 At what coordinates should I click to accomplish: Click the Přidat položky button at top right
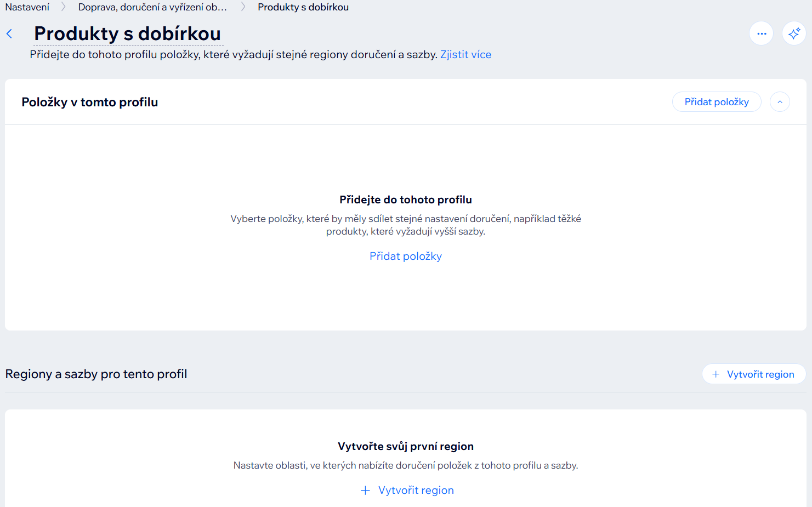click(717, 101)
